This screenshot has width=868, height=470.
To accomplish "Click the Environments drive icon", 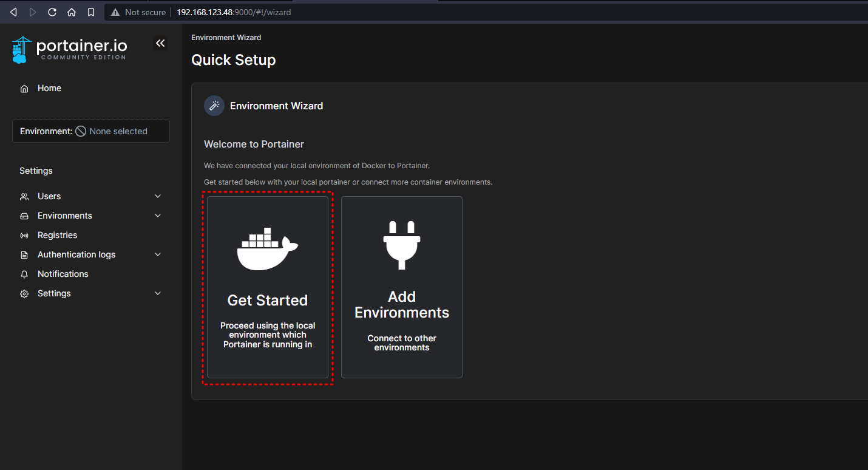I will pyautogui.click(x=24, y=216).
